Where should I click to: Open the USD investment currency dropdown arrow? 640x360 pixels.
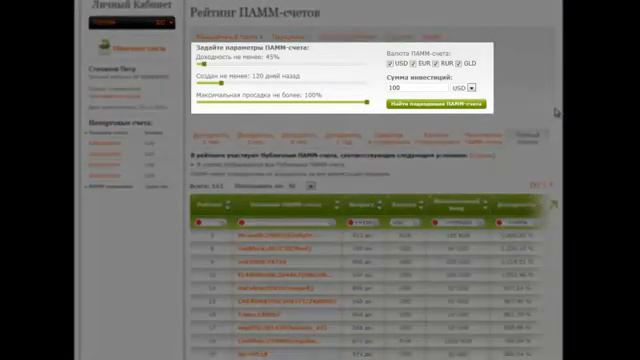(x=471, y=88)
